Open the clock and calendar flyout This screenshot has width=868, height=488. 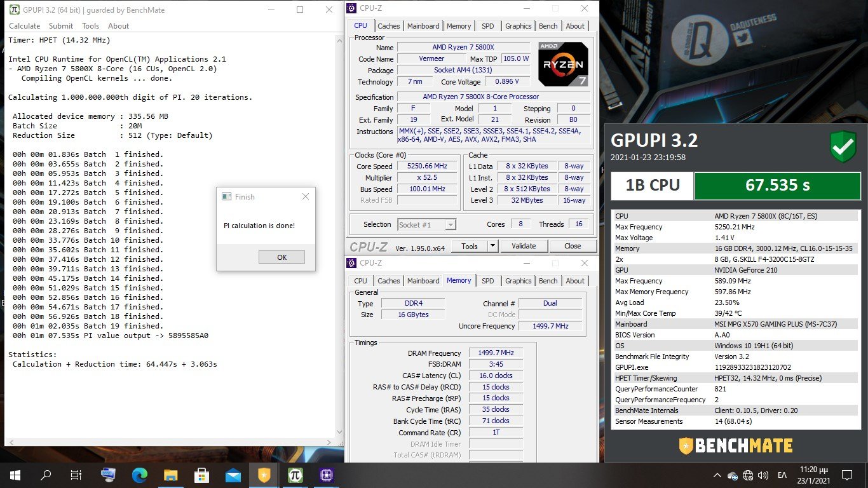[x=813, y=475]
